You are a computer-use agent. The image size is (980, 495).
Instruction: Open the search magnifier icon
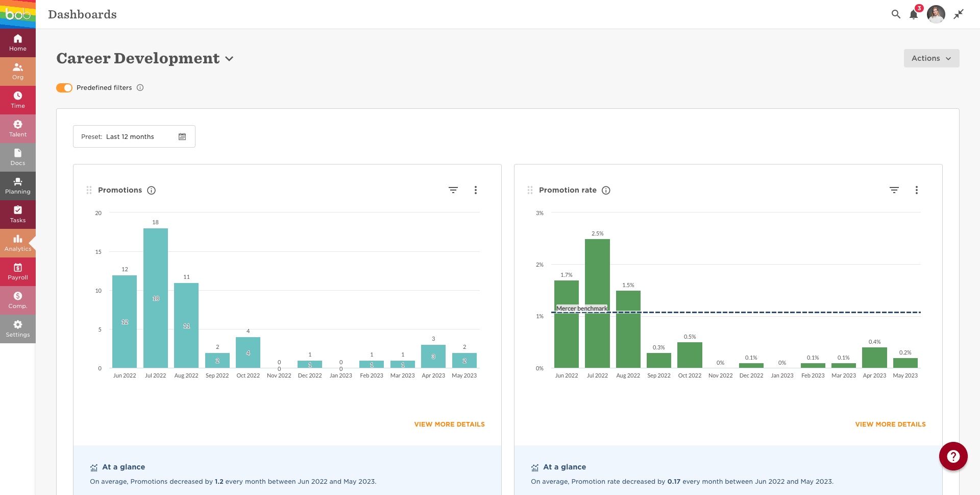896,14
